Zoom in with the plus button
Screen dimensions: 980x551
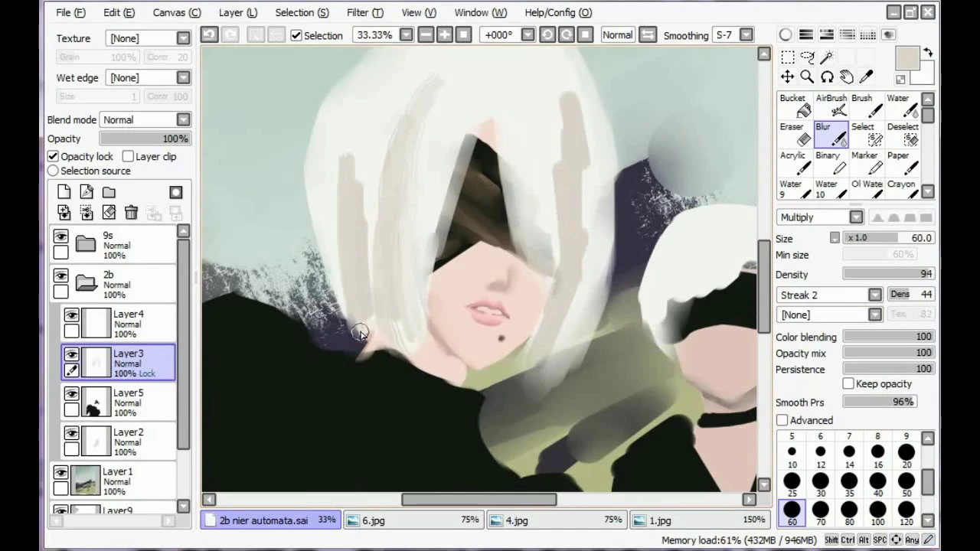[x=444, y=34]
